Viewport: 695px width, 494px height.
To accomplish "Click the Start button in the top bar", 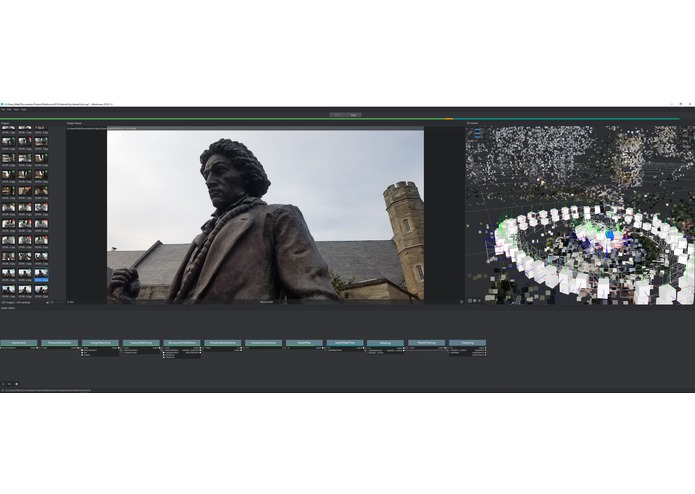I will click(337, 115).
